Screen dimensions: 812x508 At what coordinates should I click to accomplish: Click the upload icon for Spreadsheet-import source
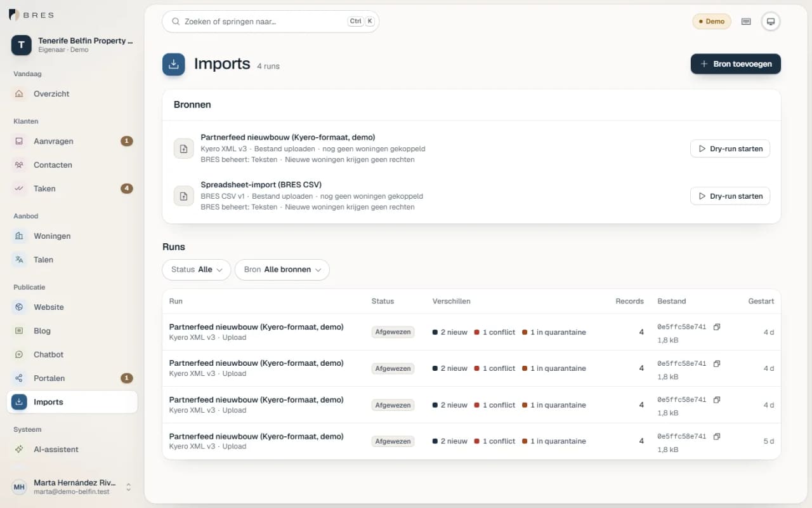pyautogui.click(x=184, y=196)
